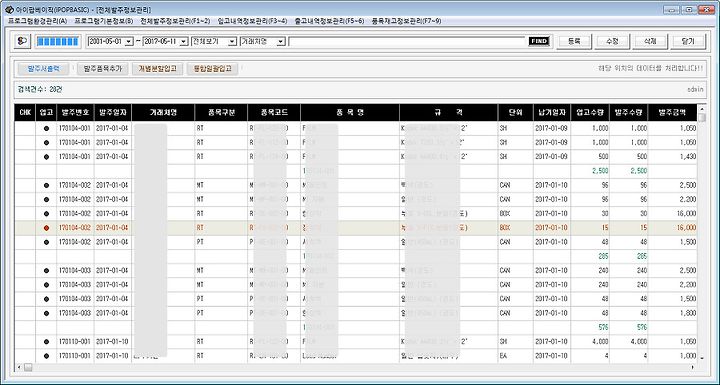The width and height of the screenshot is (720, 385).
Task: Click the 품목코드 column header
Action: coord(274,113)
